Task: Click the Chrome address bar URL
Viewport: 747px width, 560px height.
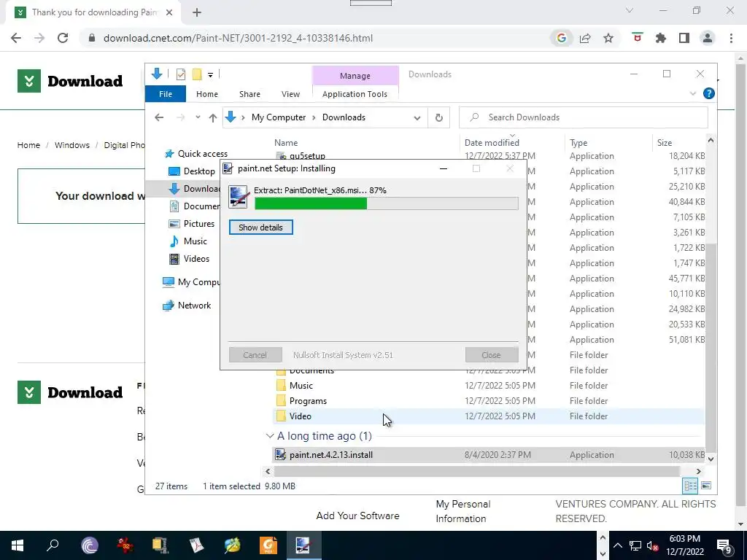Action: point(239,38)
